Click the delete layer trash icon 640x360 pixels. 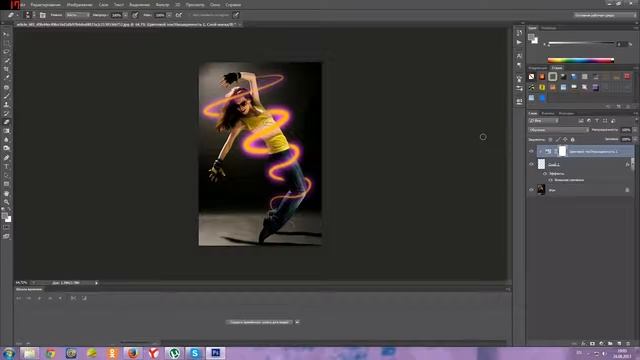click(628, 344)
